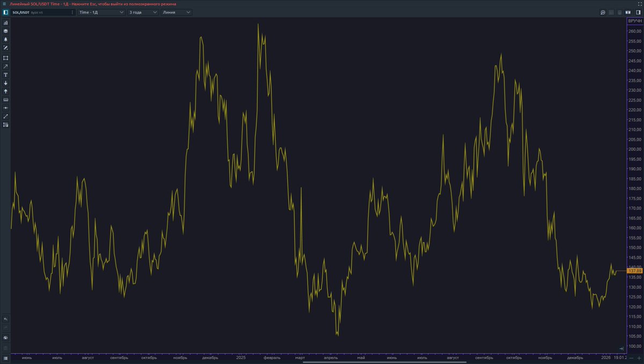
Task: Click the 2026 label on time axis
Action: (606, 358)
